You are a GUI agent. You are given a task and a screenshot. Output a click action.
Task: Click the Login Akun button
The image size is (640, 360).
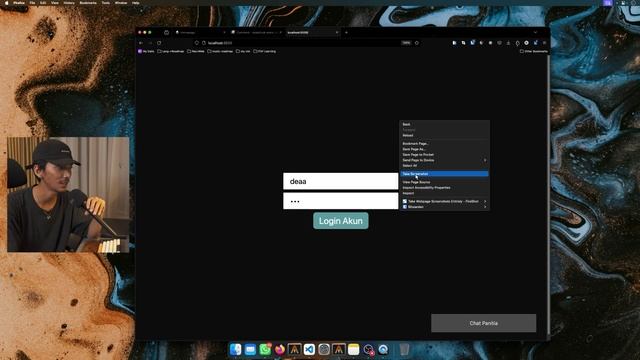341,221
